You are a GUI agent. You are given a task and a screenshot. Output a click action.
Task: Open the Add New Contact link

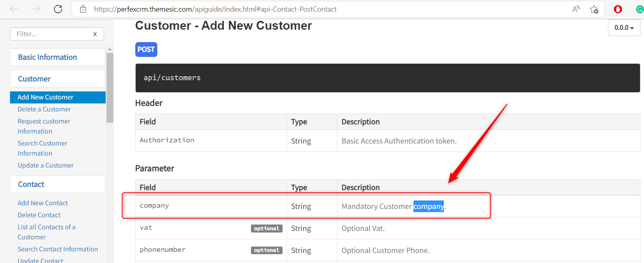42,203
